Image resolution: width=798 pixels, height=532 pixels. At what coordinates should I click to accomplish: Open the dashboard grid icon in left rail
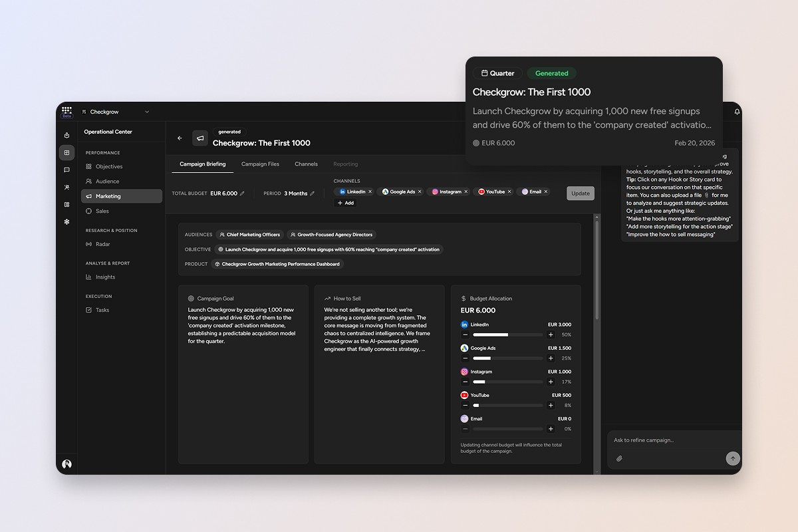(66, 153)
